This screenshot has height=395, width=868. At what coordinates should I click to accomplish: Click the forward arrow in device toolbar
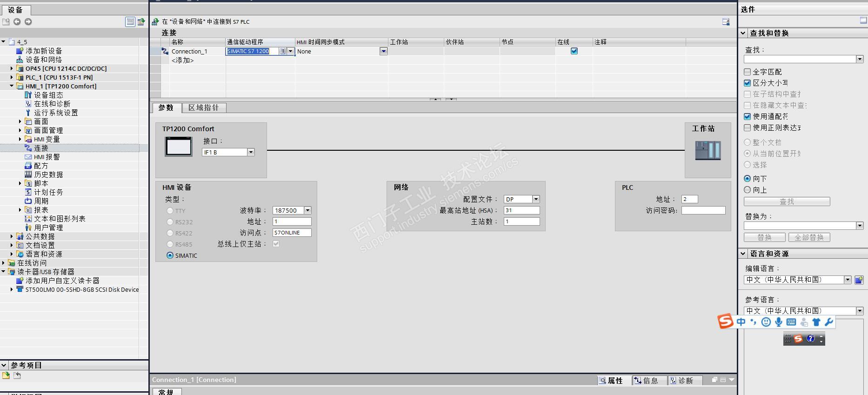(28, 22)
